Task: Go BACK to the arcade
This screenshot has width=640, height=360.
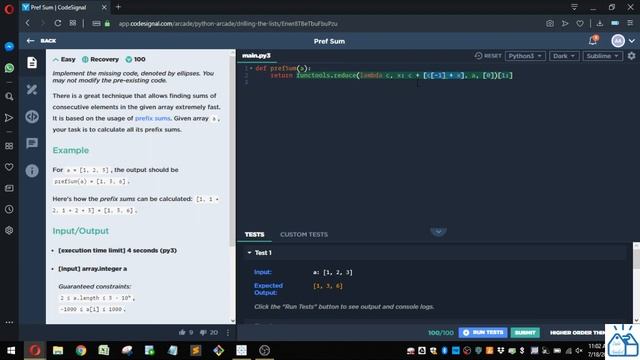Action: 41,41
